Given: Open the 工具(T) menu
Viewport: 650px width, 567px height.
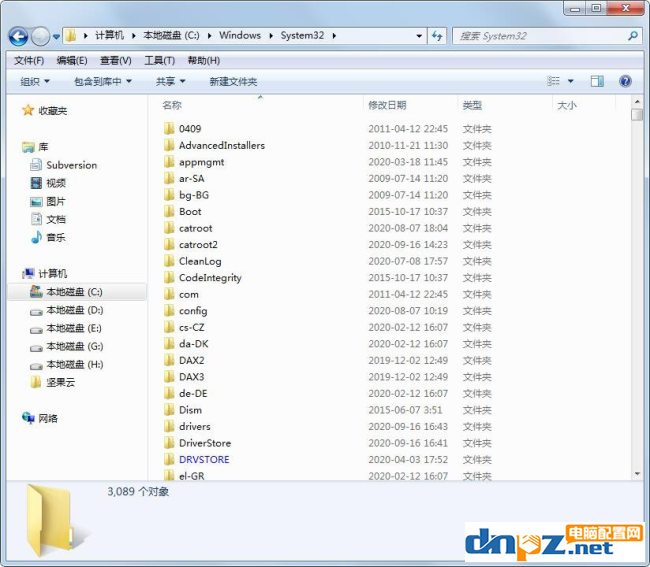Looking at the screenshot, I should click(x=160, y=61).
